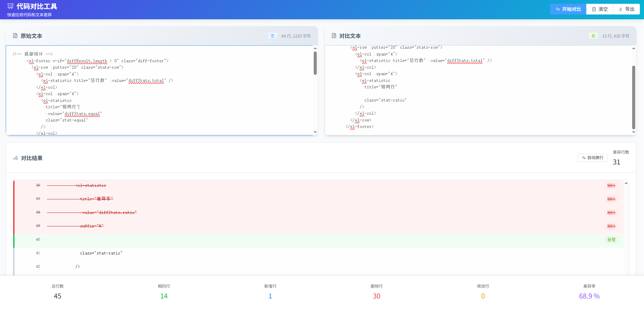Click the scrollbar thumb of original text editor
This screenshot has height=309, width=644.
click(x=315, y=63)
